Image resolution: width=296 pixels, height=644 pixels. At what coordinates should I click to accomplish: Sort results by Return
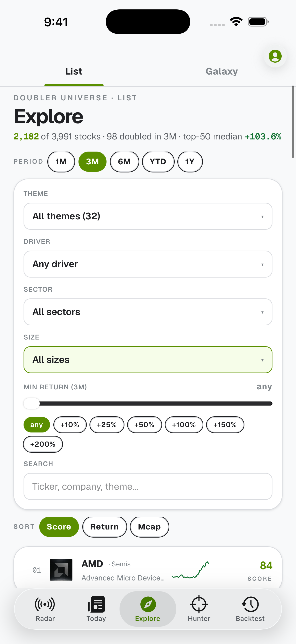pyautogui.click(x=104, y=527)
